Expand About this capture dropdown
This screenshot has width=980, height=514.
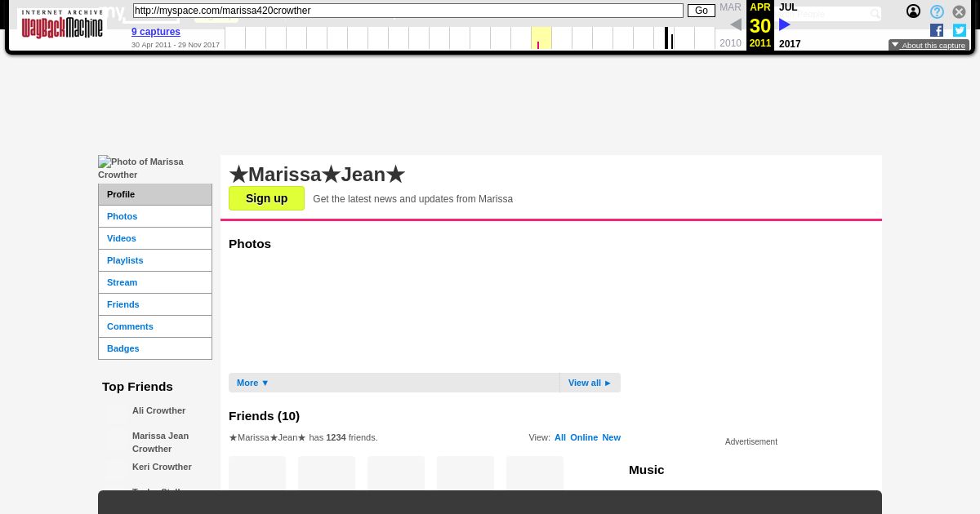tap(929, 46)
